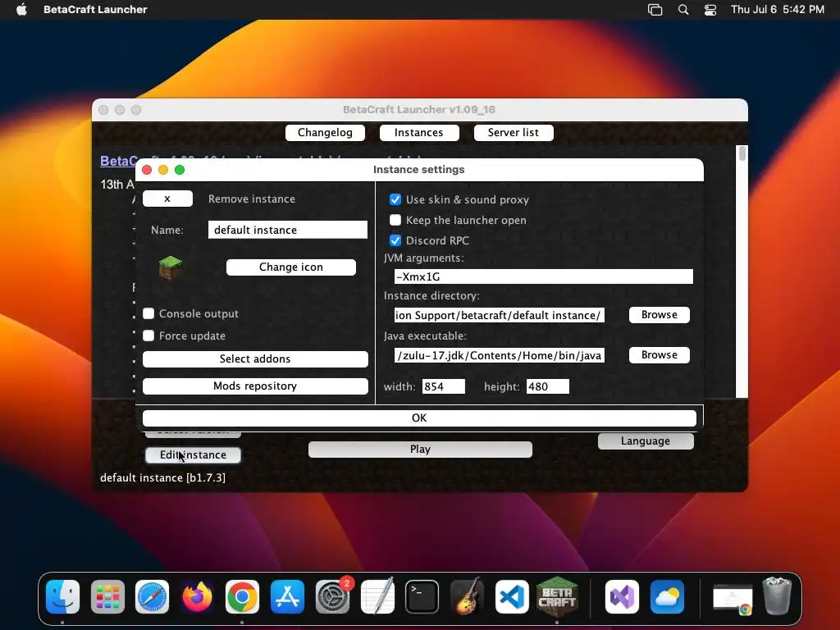Maximize the Instance settings window

tap(180, 170)
